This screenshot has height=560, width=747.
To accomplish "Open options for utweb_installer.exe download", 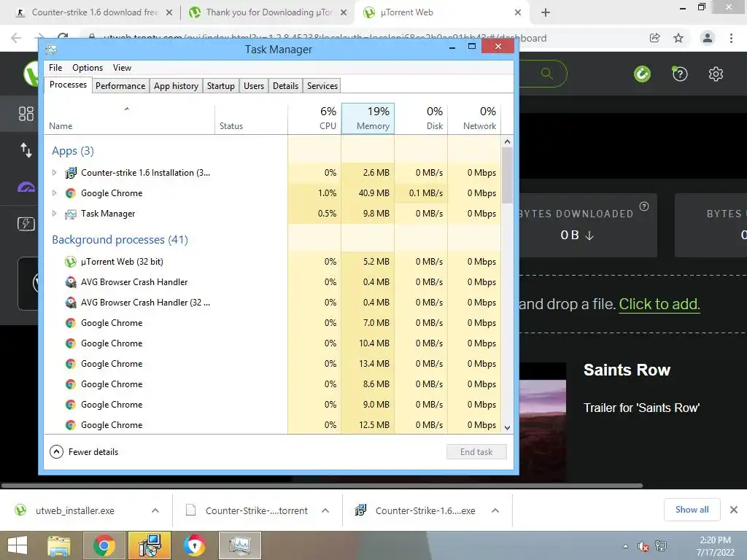I will pyautogui.click(x=155, y=510).
